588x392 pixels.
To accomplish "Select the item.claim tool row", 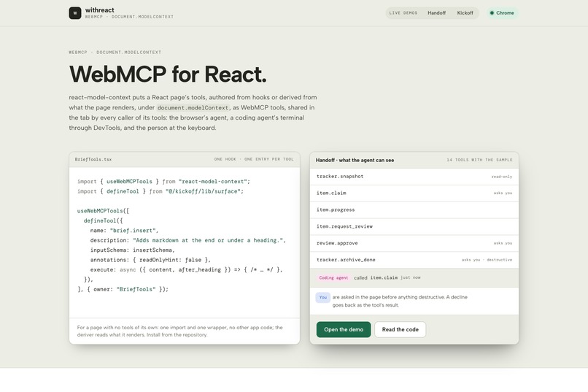I will tap(414, 193).
